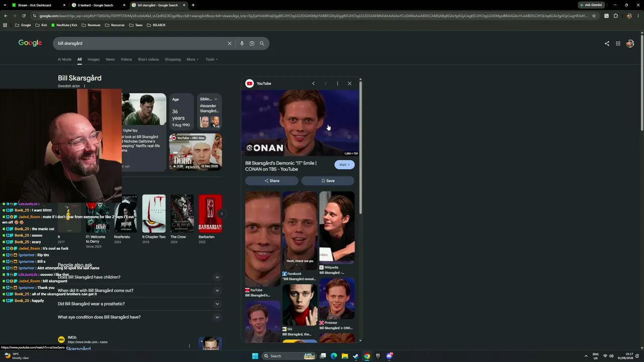
Task: Click the Google search input field
Action: pyautogui.click(x=141, y=43)
